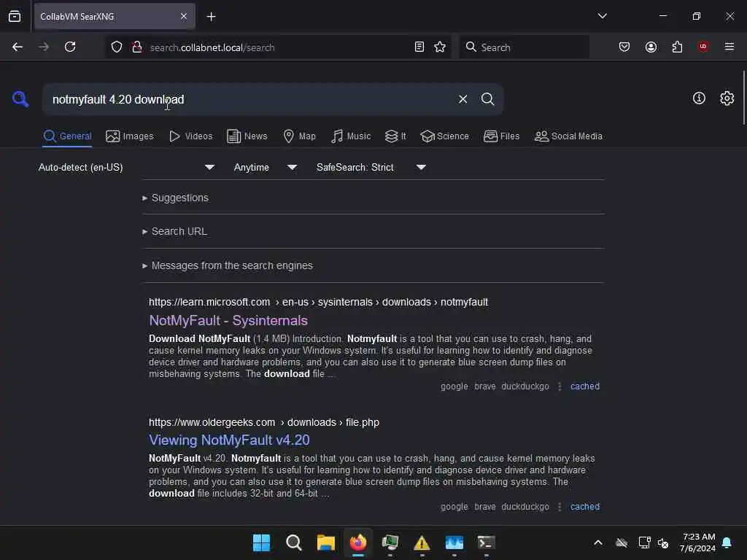Open SearXNG about info icon
This screenshot has height=560, width=747.
coord(699,98)
